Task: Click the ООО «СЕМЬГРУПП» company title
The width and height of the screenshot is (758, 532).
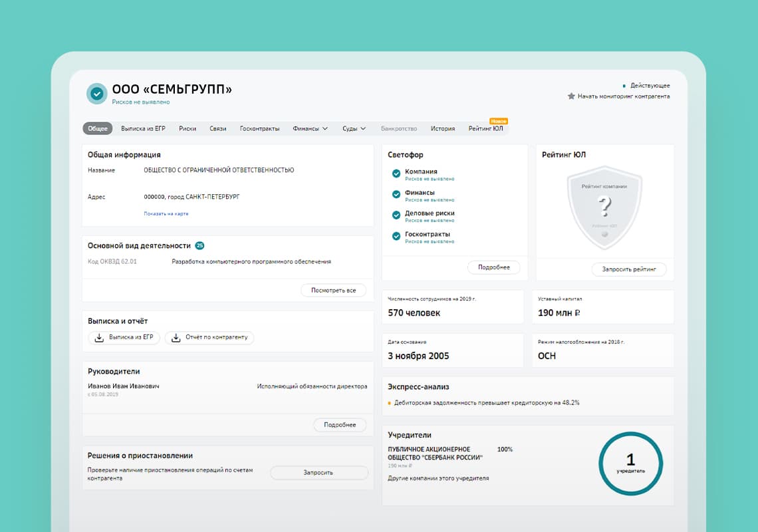Action: pos(172,90)
